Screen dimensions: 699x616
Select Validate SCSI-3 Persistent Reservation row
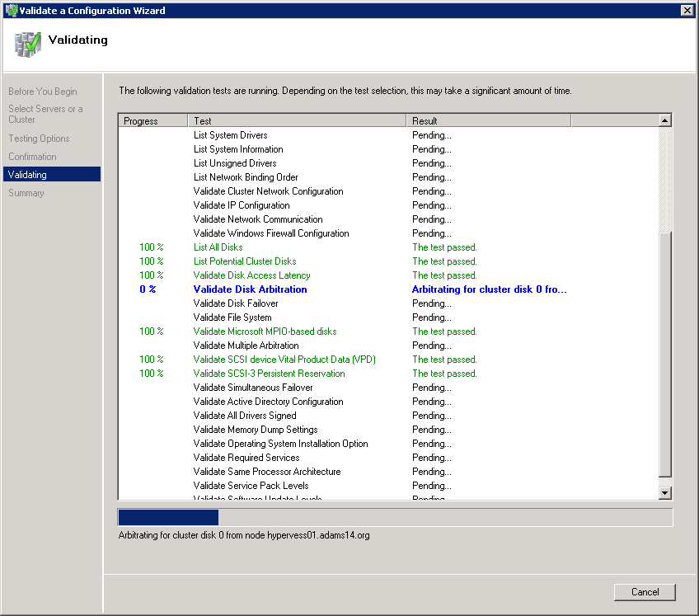pyautogui.click(x=269, y=374)
